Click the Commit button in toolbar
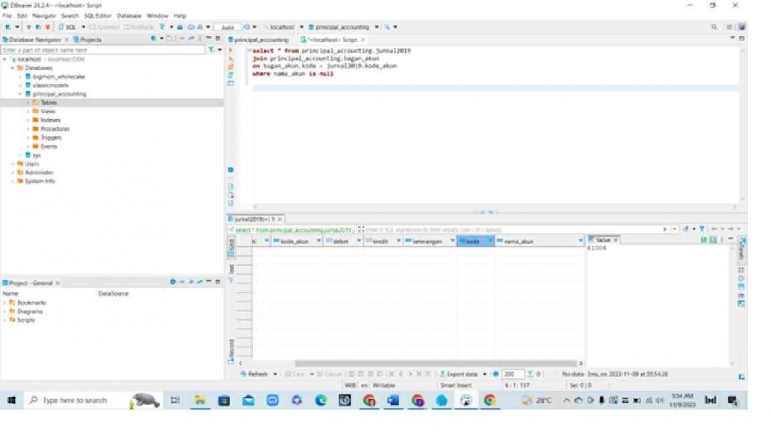Image resolution: width=770 pixels, height=433 pixels. [105, 27]
